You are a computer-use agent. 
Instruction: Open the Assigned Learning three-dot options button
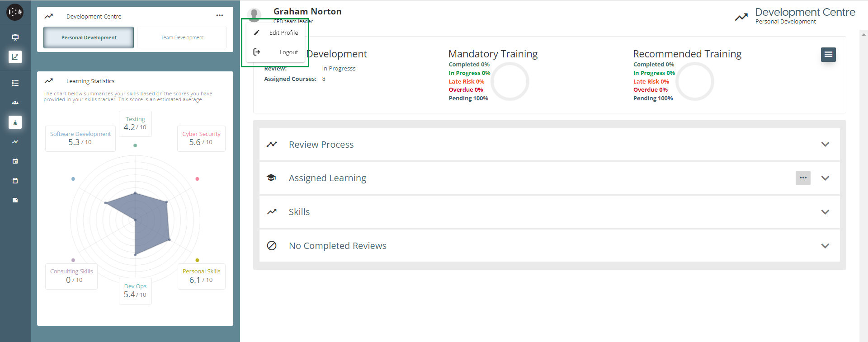pyautogui.click(x=802, y=178)
